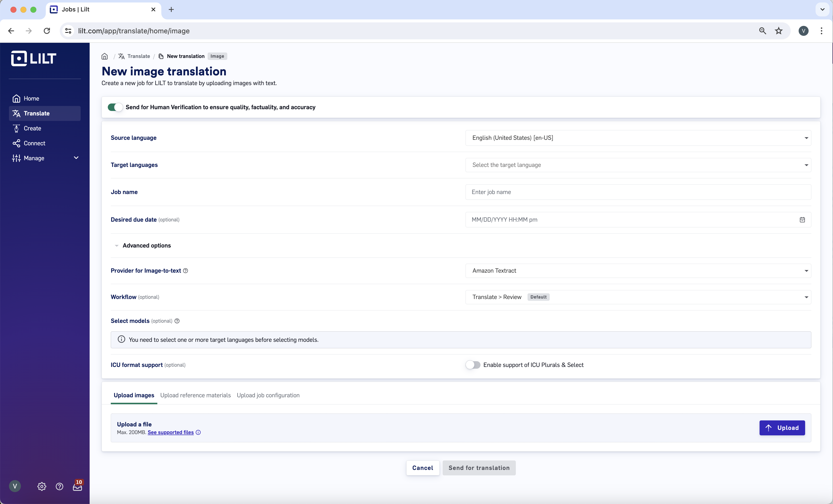Click the address bar URL

pos(134,31)
